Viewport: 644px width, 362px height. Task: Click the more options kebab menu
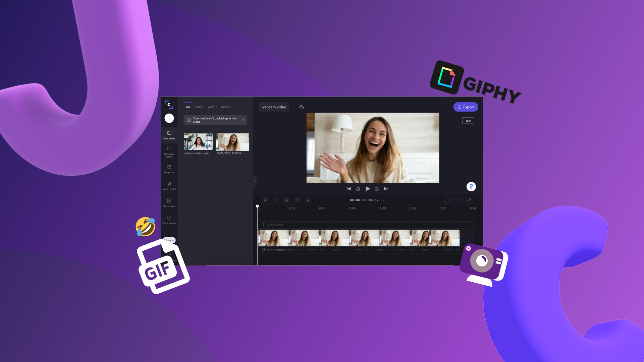[x=293, y=107]
